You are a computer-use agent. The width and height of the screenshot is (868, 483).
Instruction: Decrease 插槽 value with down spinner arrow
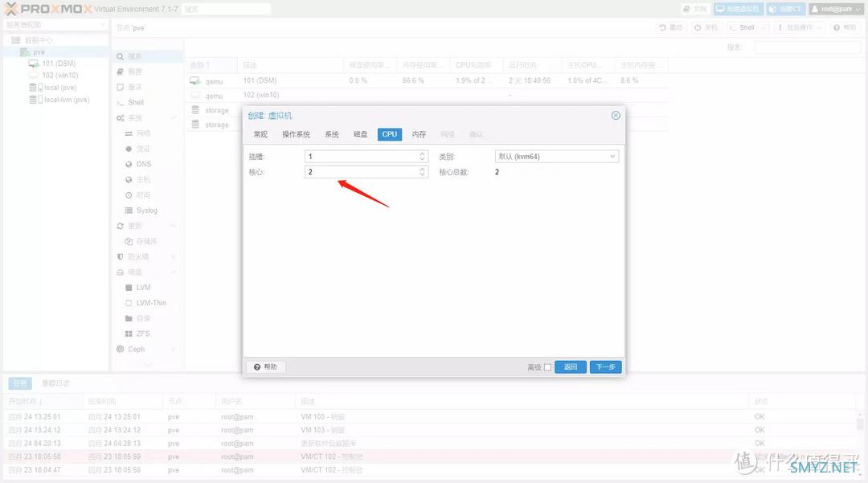coord(423,159)
